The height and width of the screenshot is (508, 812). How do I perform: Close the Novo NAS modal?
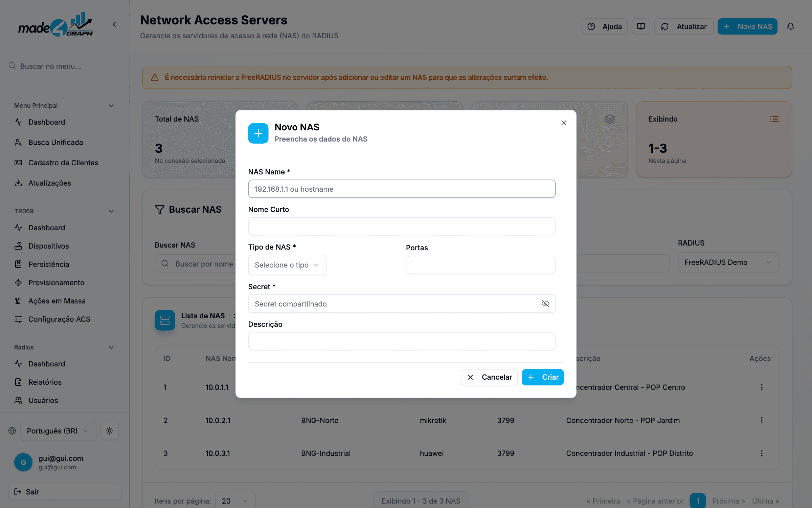564,123
